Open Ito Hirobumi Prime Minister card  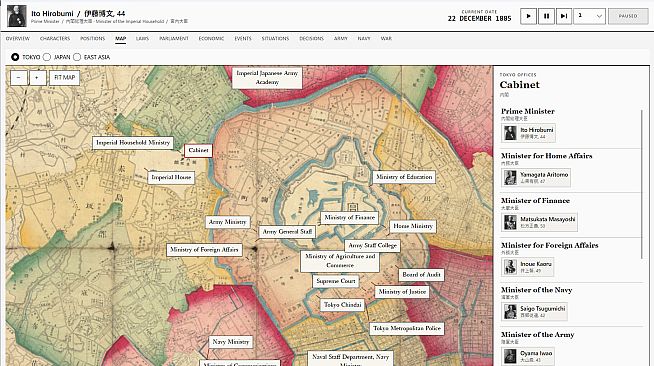pos(528,133)
